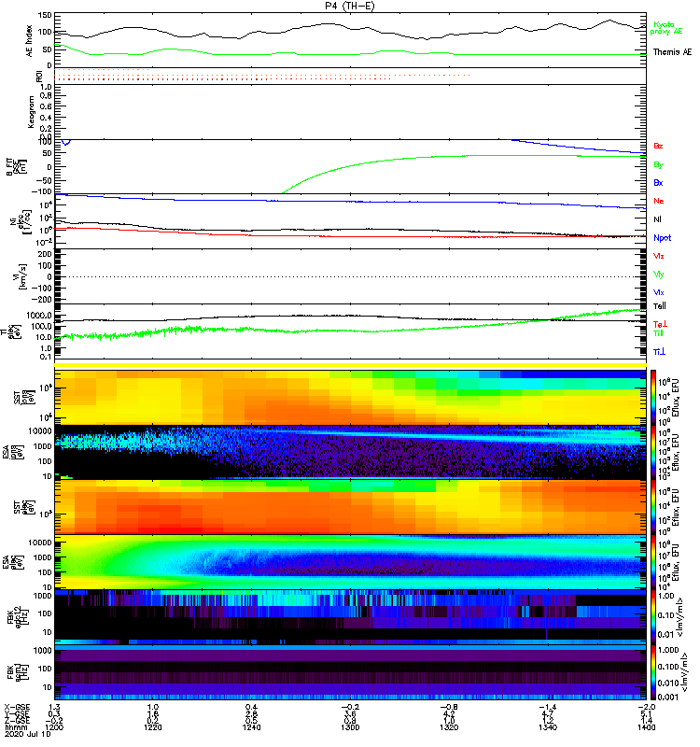This screenshot has height=747, width=700.
Task: Click the yellow bar above SST ions panel
Action: pos(351,365)
